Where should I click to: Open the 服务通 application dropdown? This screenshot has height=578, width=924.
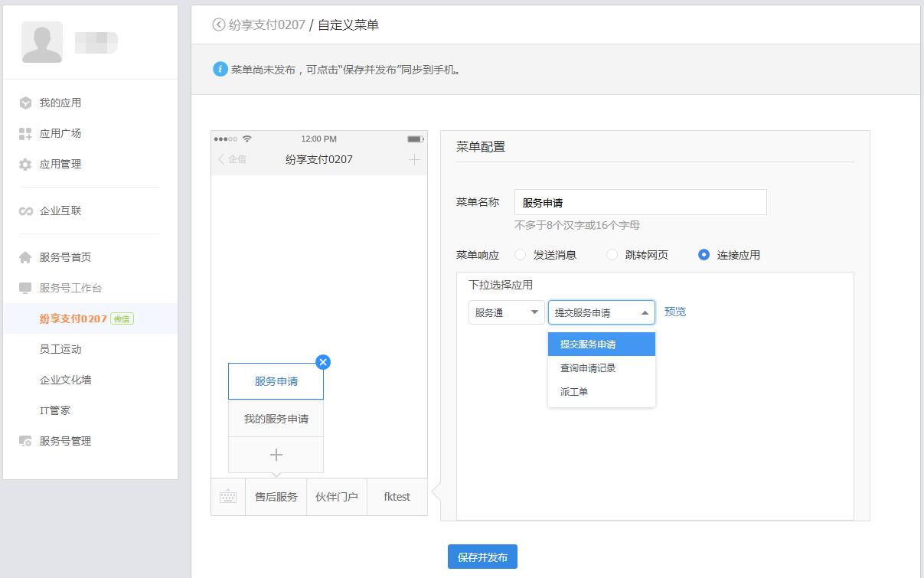(x=506, y=312)
